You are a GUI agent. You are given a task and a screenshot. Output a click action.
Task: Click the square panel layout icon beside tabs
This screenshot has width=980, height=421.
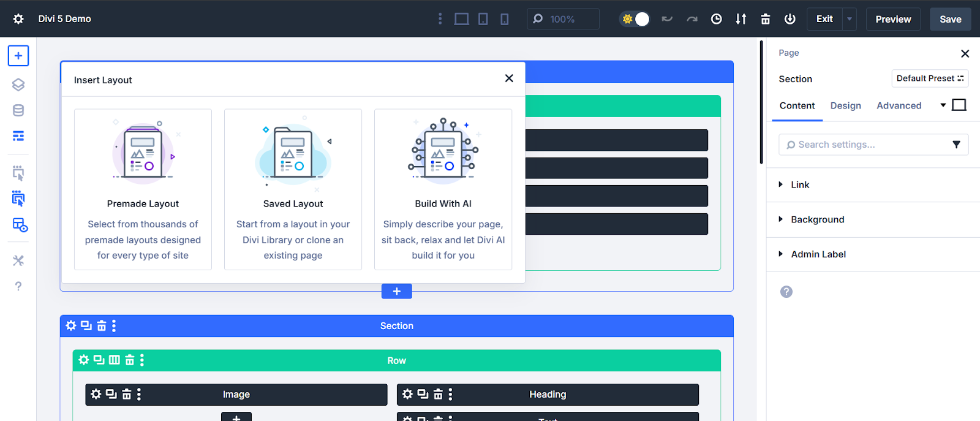pyautogui.click(x=959, y=105)
